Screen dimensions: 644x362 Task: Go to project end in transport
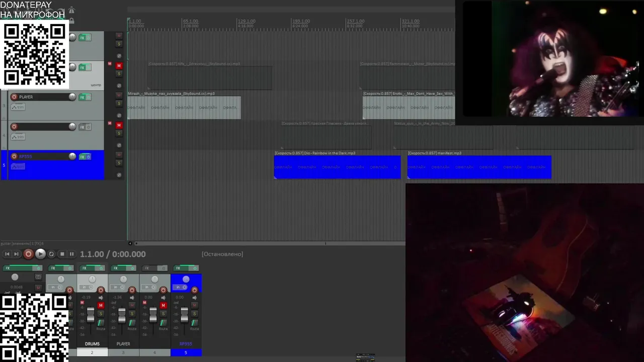point(16,254)
